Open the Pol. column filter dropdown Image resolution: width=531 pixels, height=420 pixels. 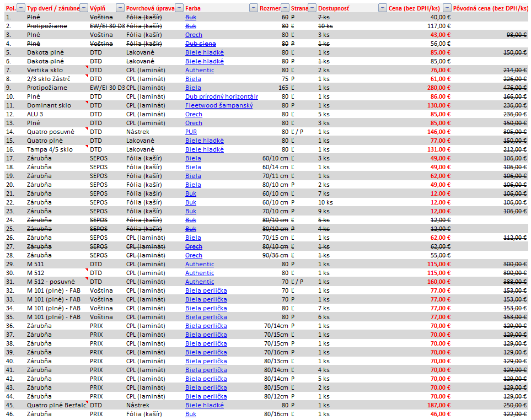click(21, 8)
